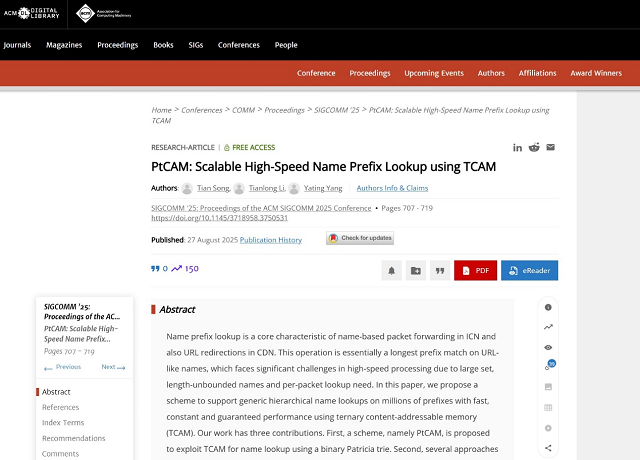Open the information icon in side rail

coord(548,307)
